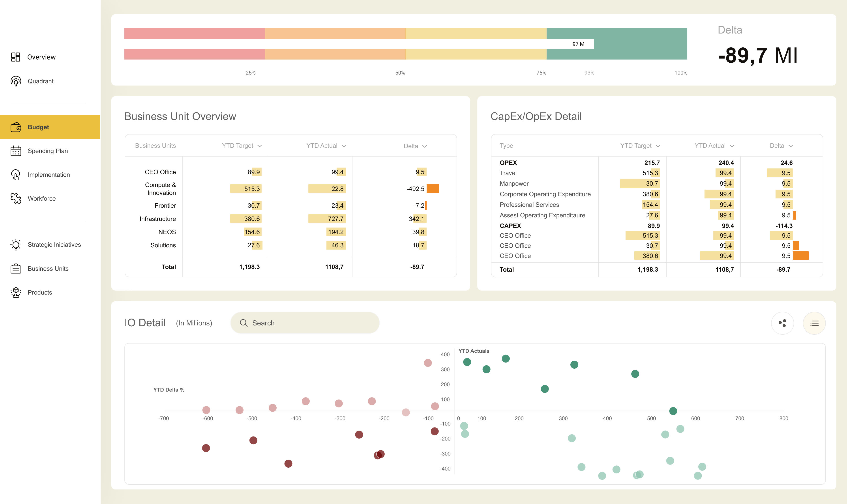Viewport: 847px width, 504px height.
Task: Go to the Products page
Action: tap(40, 292)
